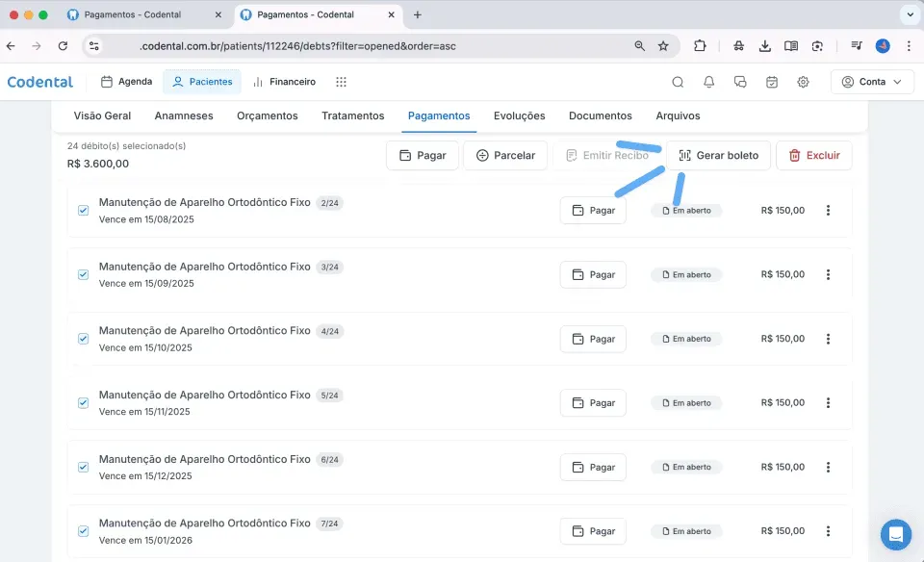Click the Codental logo
Screen dimensions: 924x562
[40, 82]
